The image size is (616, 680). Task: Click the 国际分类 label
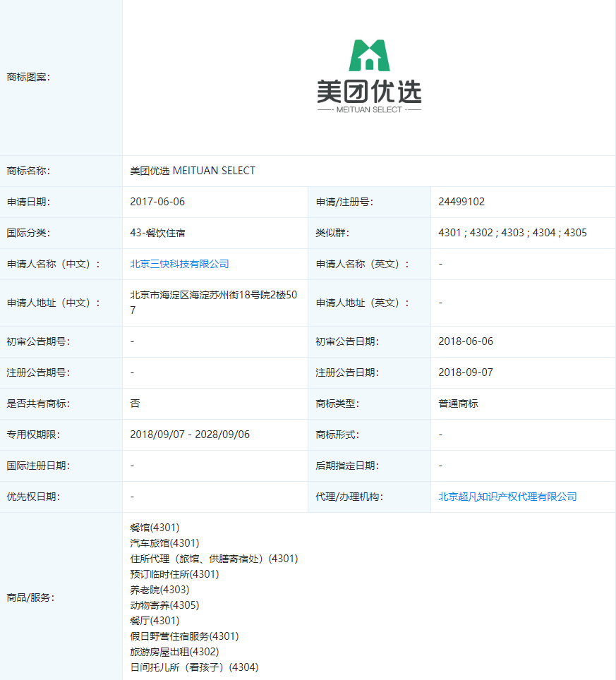(28, 233)
